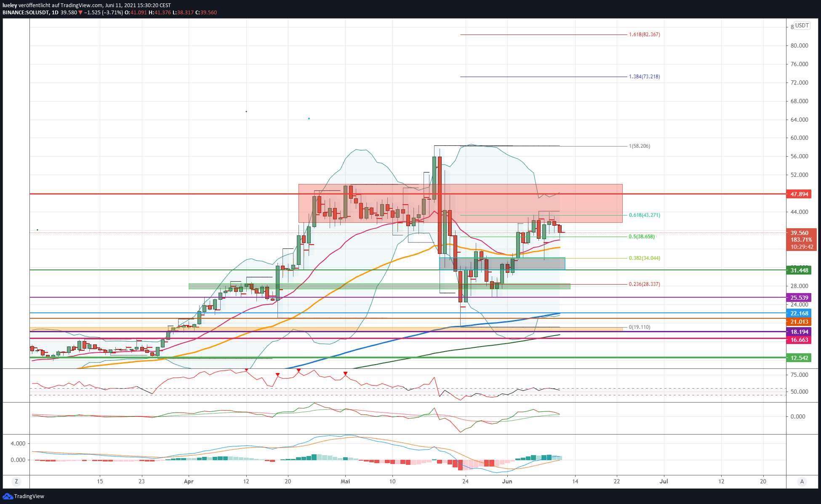Click the 80.000 price axis label
This screenshot has width=821, height=504.
pos(800,45)
